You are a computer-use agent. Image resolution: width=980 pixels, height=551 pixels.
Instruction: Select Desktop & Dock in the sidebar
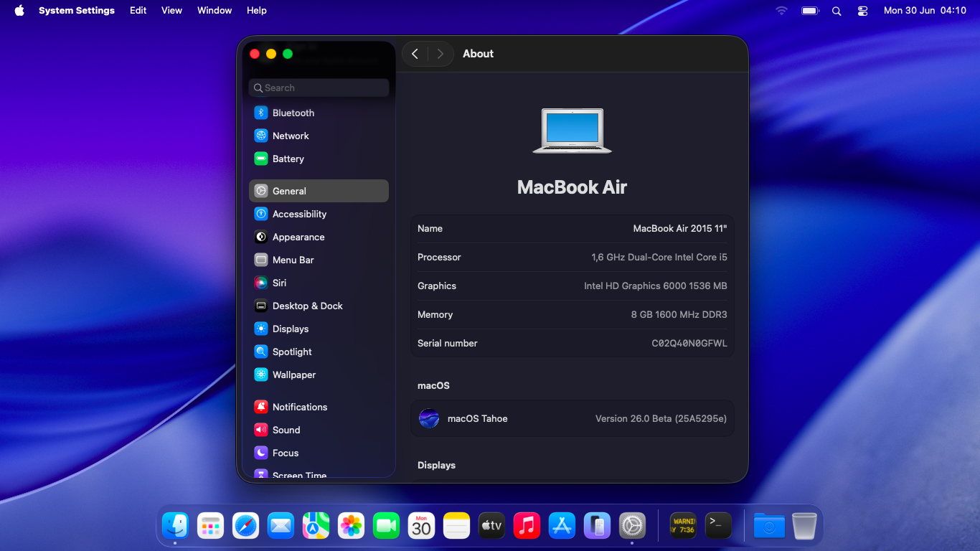click(319, 306)
